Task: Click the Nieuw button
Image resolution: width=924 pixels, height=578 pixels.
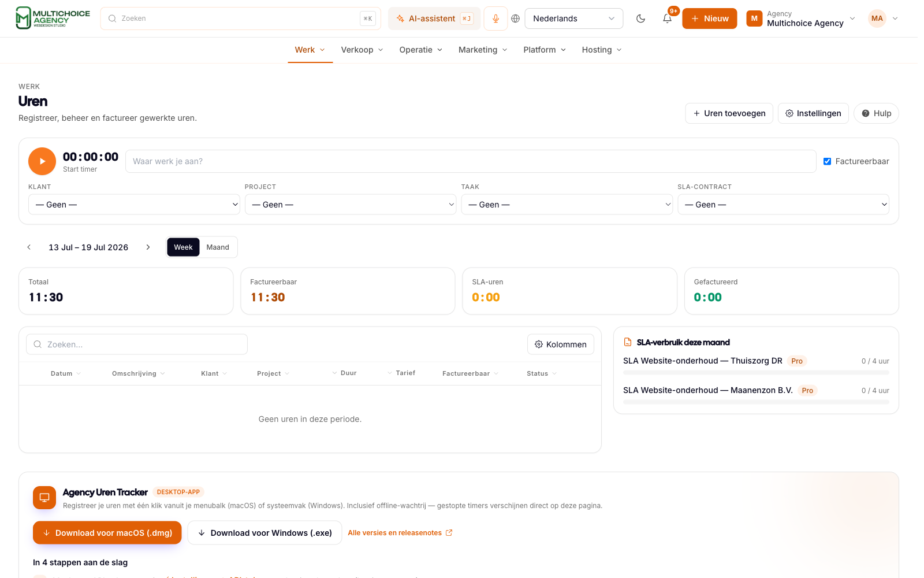Action: (x=710, y=18)
